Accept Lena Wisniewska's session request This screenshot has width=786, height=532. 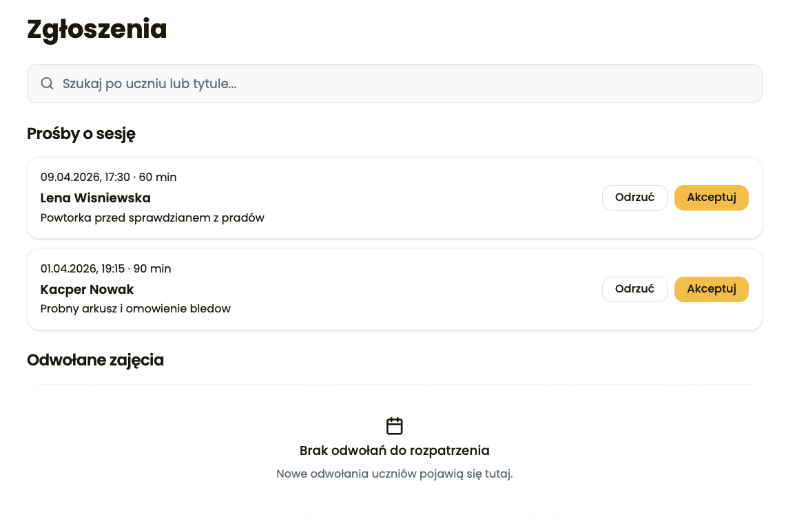click(x=711, y=198)
